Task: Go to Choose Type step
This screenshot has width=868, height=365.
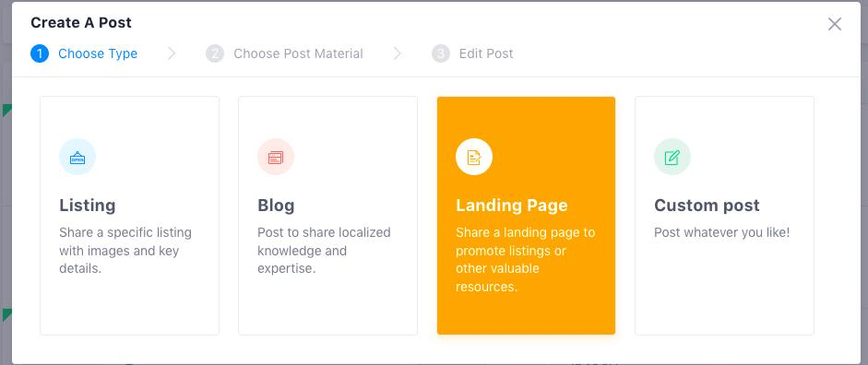Action: point(98,53)
